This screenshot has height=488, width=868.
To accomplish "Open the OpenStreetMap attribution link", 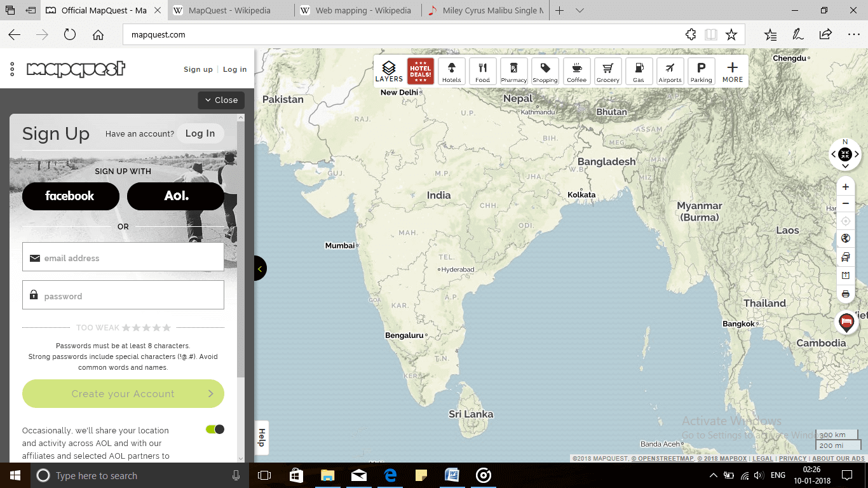I will (x=661, y=459).
